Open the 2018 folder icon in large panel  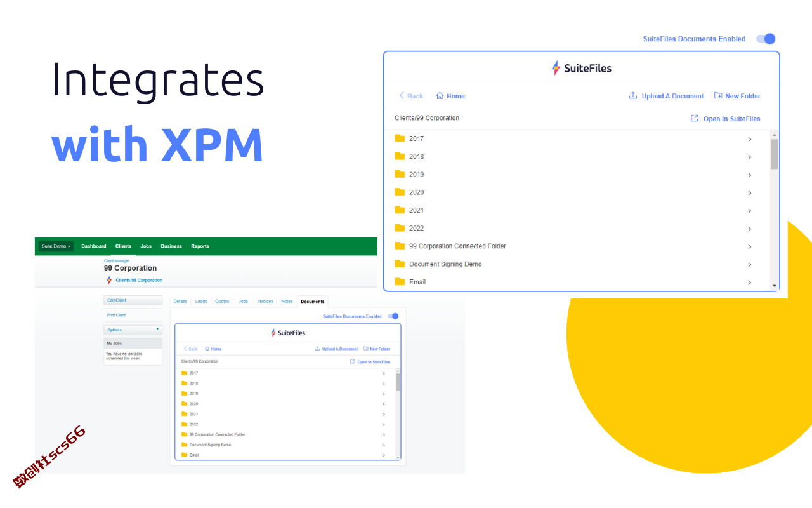coord(400,156)
